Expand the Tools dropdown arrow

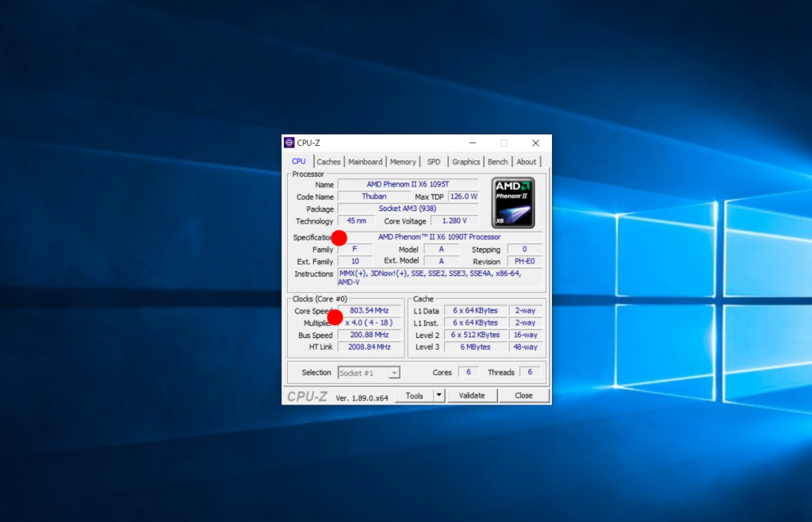click(439, 395)
